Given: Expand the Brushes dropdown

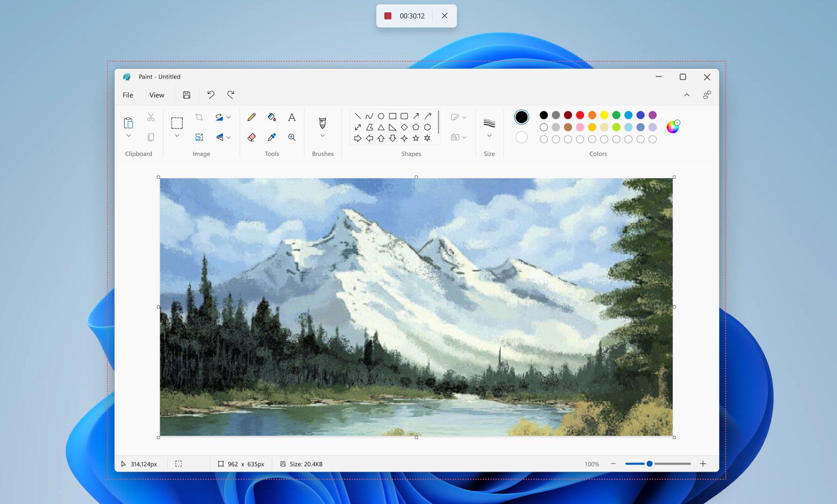Looking at the screenshot, I should (x=322, y=135).
